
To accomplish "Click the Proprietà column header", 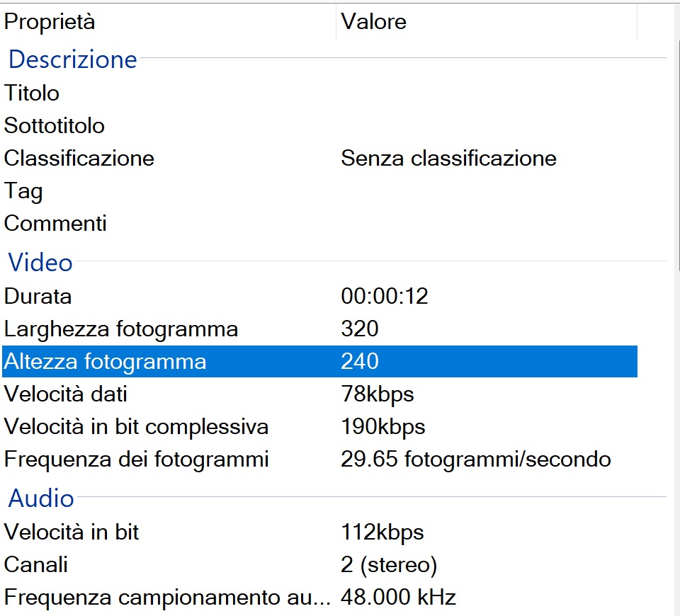I will click(x=50, y=21).
